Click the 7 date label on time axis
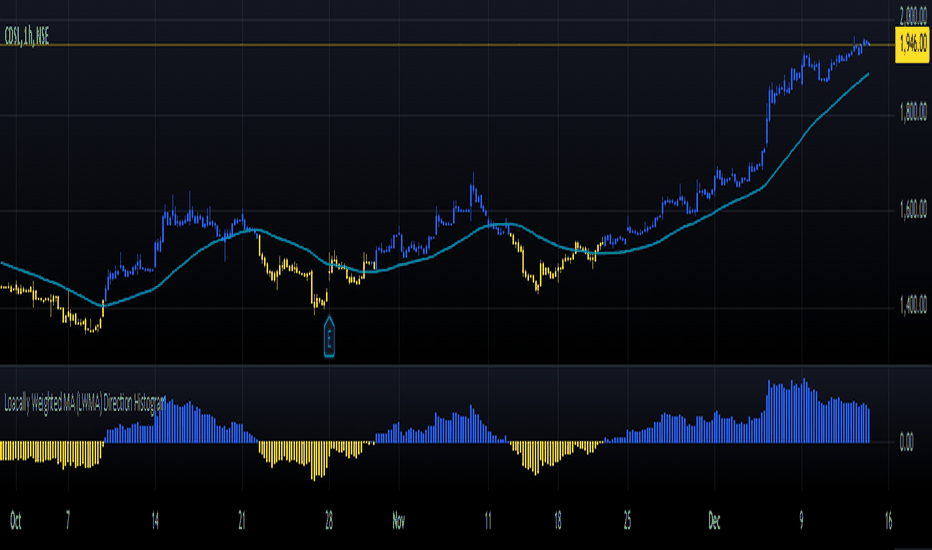The height and width of the screenshot is (550, 932). [x=68, y=521]
